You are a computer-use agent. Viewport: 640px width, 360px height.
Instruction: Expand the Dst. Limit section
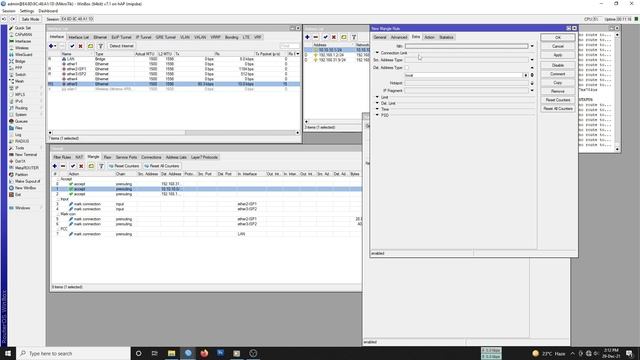pos(377,103)
